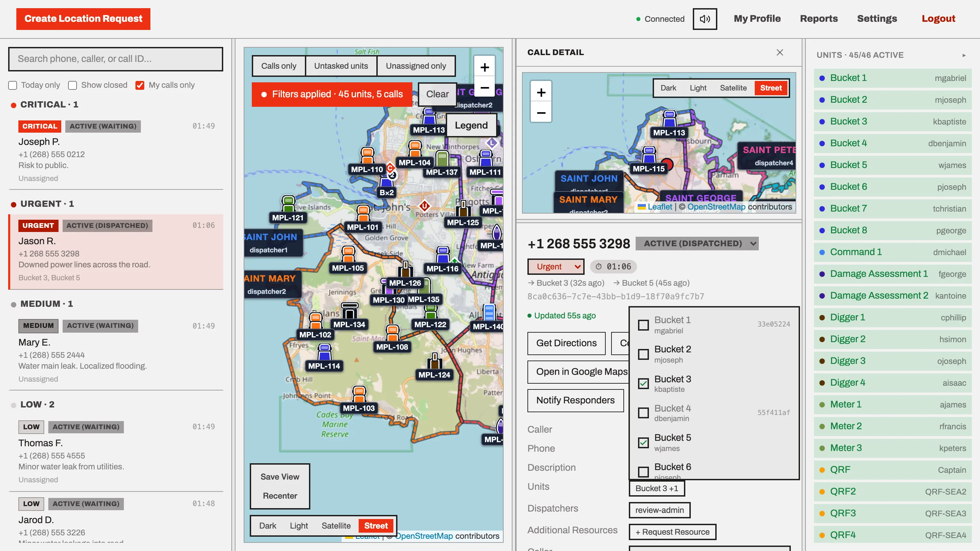Screen dimensions: 980x551
Task: Click the search phone or caller field
Action: pos(116,59)
